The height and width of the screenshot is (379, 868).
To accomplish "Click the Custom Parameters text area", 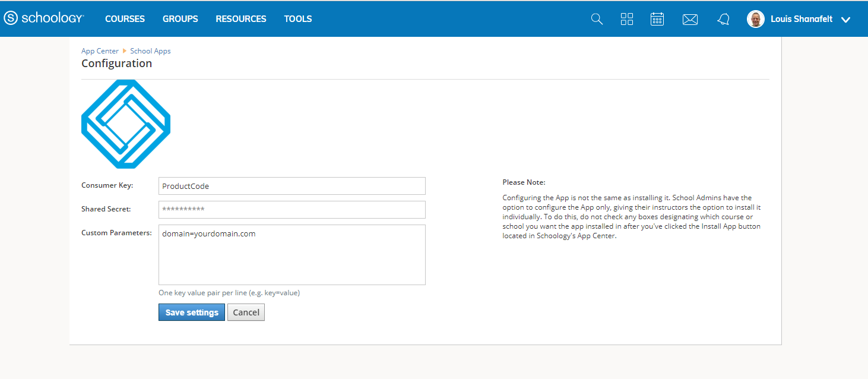I will [x=292, y=255].
